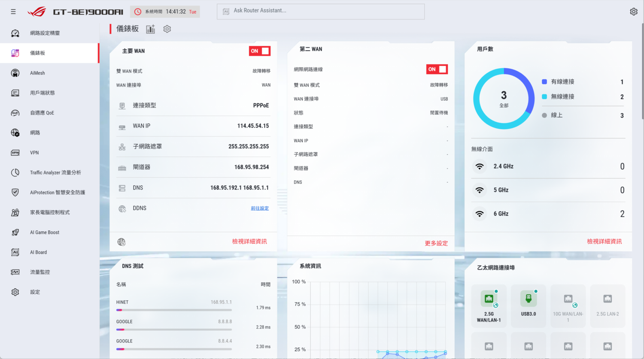Click the ROG logo in the header
The image size is (644, 359).
(36, 12)
